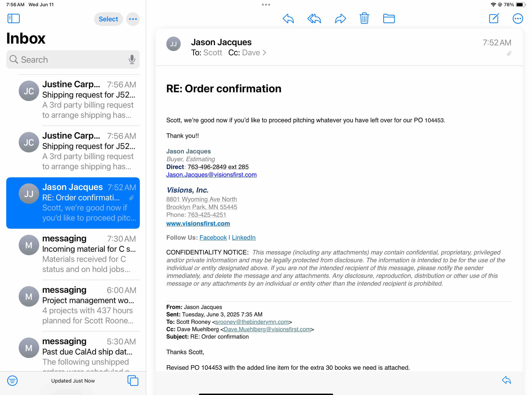Move message using the folder icon
Image resolution: width=532 pixels, height=395 pixels.
tap(389, 19)
